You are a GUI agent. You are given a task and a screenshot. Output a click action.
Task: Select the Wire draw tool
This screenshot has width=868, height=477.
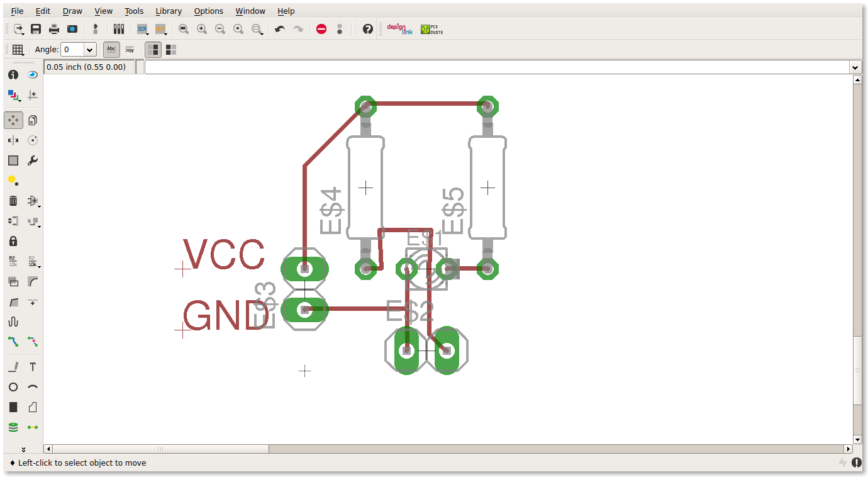pyautogui.click(x=13, y=367)
